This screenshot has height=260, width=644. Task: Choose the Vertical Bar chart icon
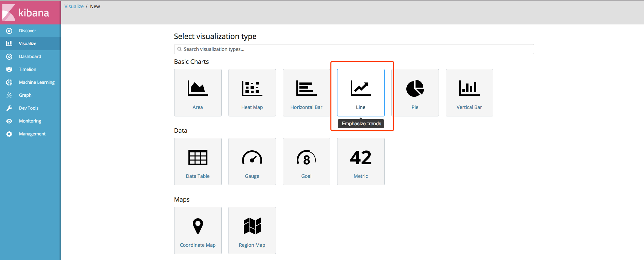click(x=469, y=88)
